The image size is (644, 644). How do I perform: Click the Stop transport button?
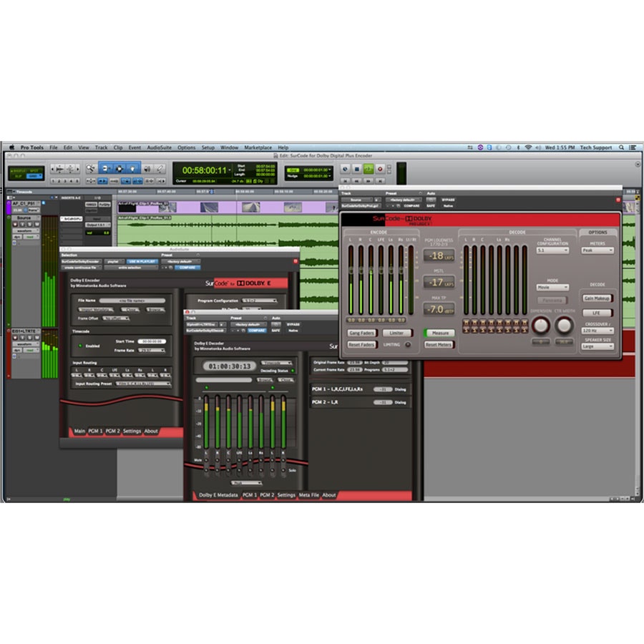pos(357,169)
